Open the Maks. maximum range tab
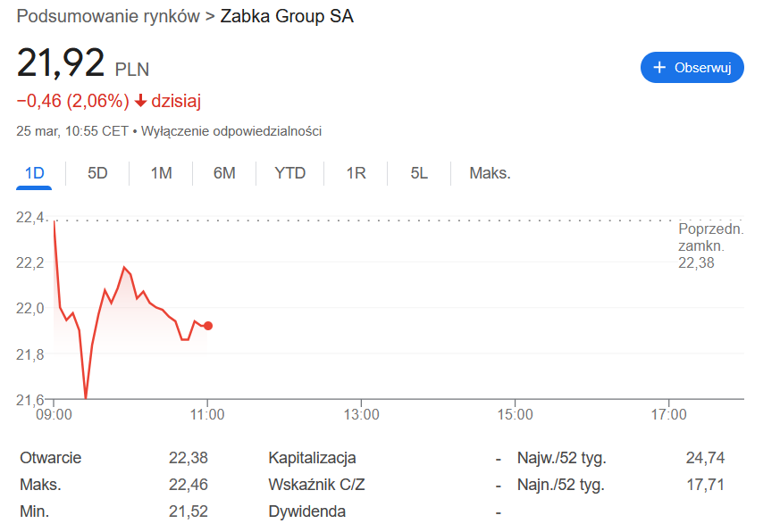Screen dimensions: 763x532 [490, 173]
